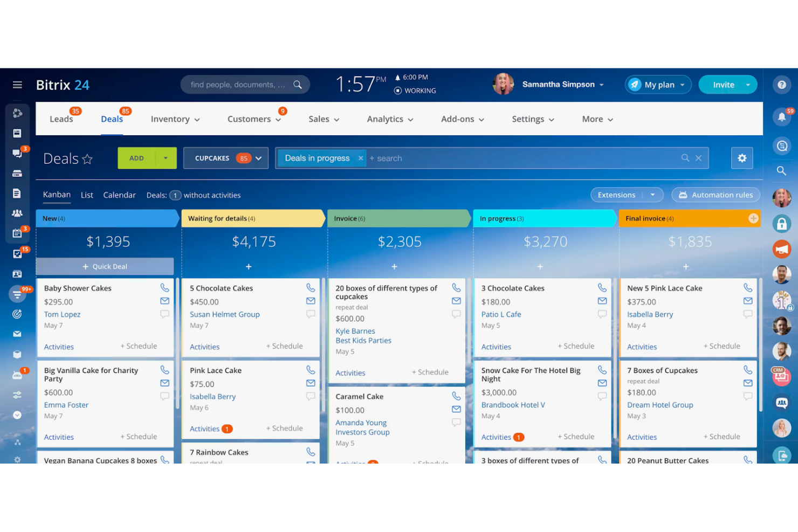Switch to List view

click(x=87, y=195)
